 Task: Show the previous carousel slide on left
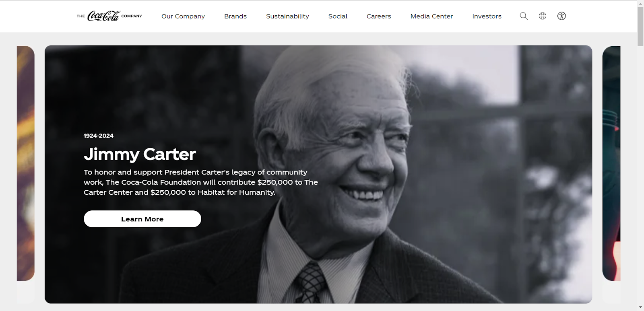(26, 163)
